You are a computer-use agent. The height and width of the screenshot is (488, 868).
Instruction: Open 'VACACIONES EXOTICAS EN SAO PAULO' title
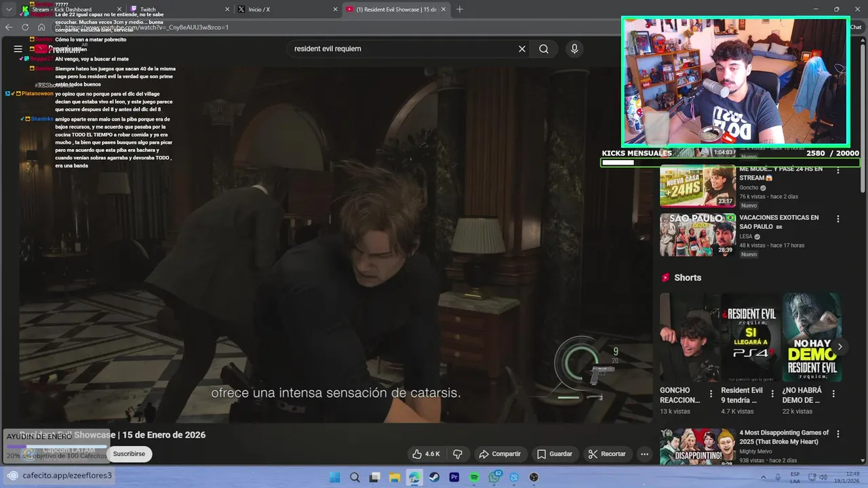click(779, 222)
